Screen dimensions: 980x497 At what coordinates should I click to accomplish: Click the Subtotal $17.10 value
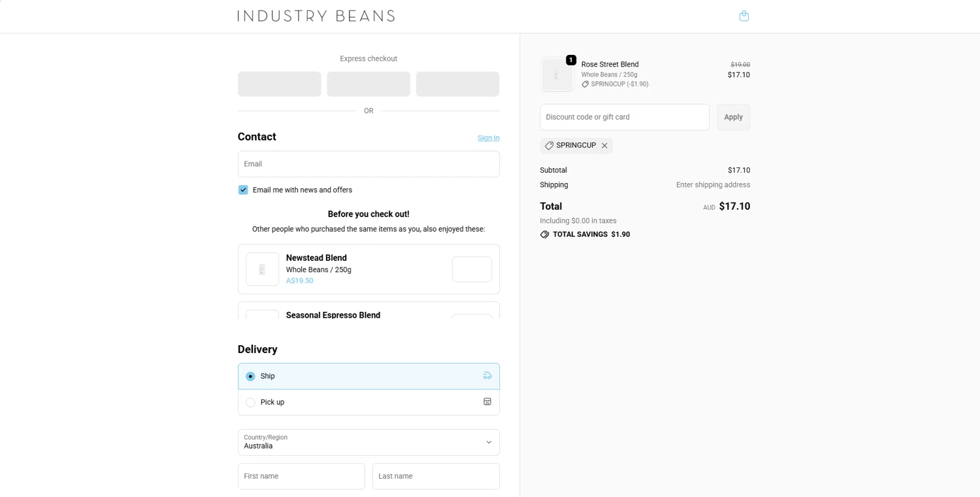[x=739, y=170]
